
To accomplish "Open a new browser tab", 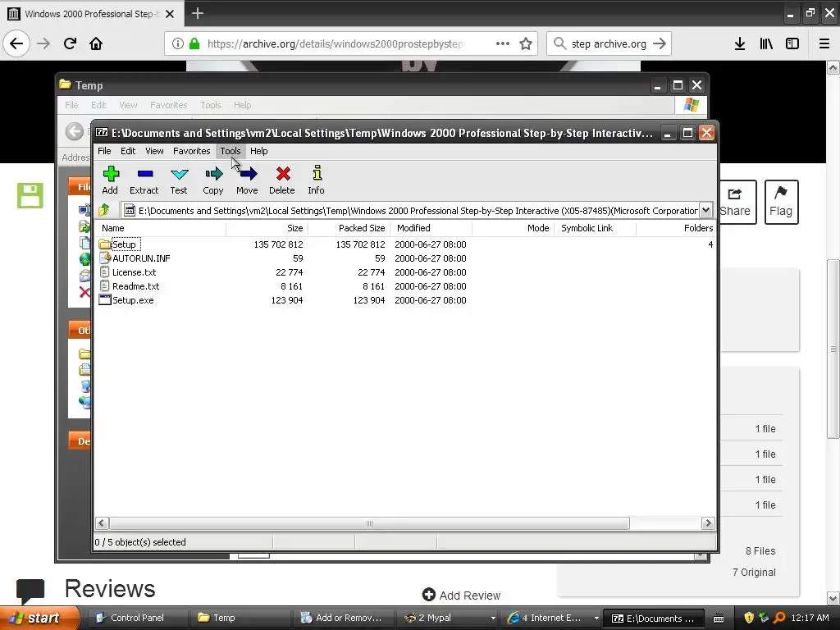I will pos(198,13).
